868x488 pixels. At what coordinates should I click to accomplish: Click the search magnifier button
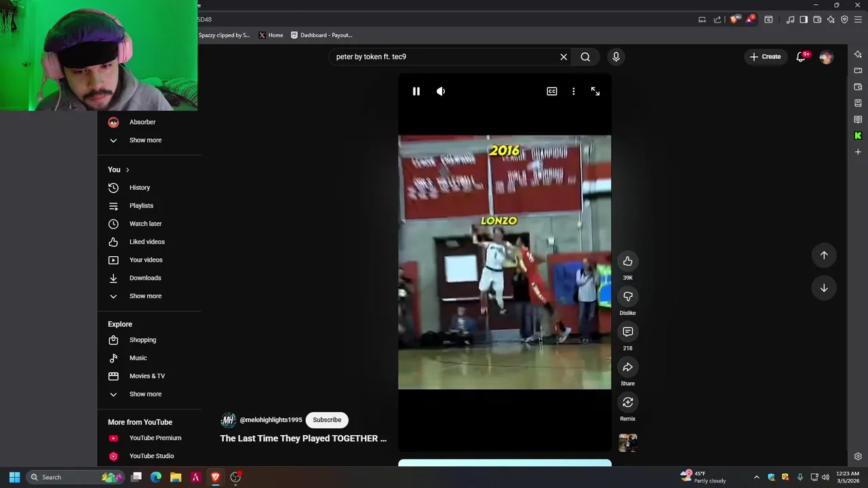[x=585, y=57]
